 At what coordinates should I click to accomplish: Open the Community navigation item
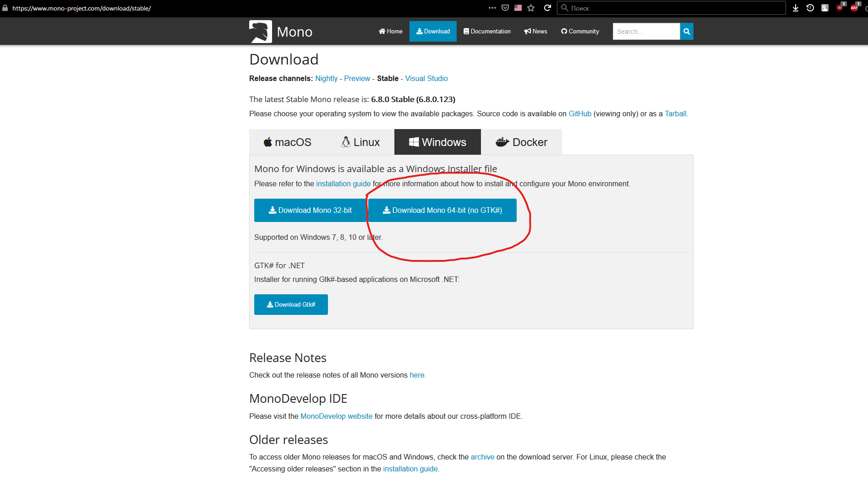coord(580,32)
